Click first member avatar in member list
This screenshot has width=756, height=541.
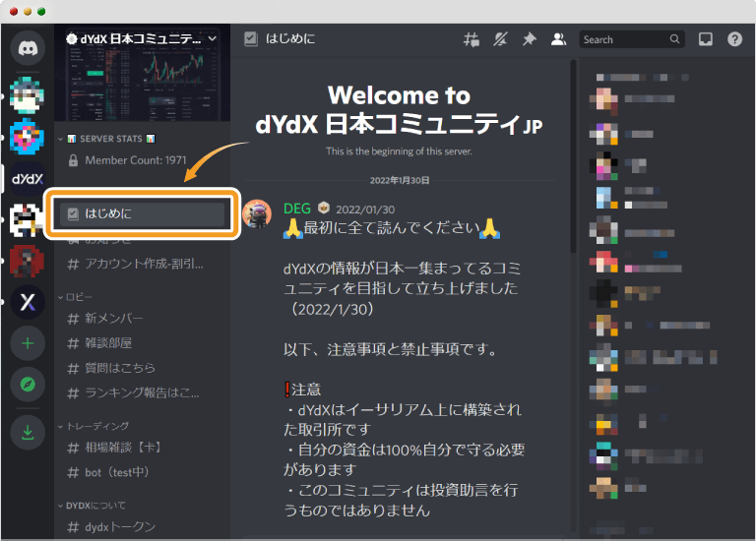coord(603,100)
